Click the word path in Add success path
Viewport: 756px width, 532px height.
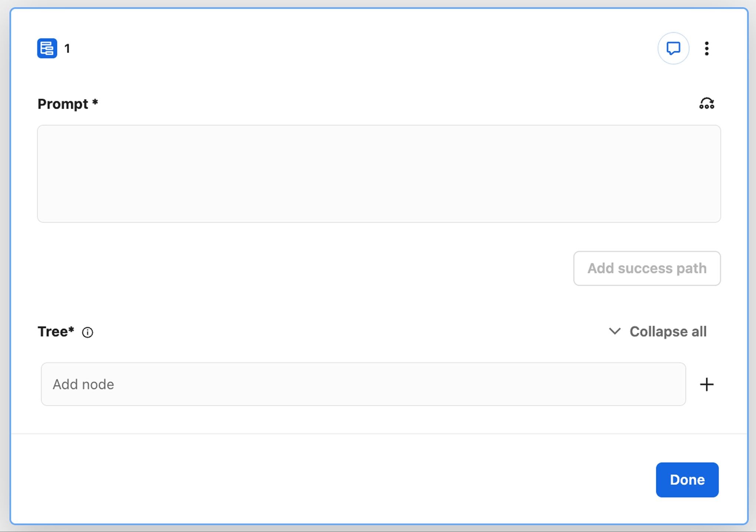tap(691, 268)
